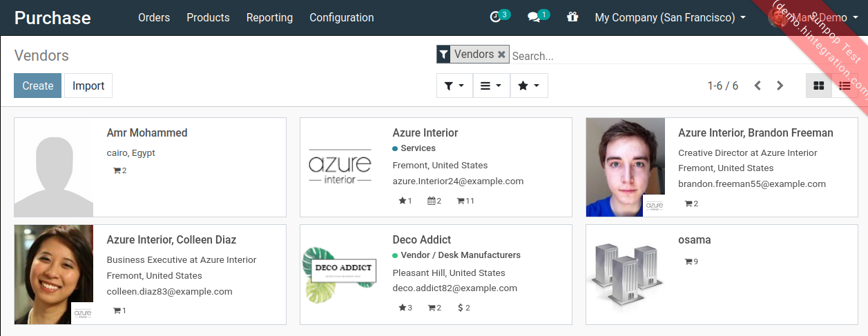The image size is (868, 336).
Task: Switch to kanban view
Action: 819,86
